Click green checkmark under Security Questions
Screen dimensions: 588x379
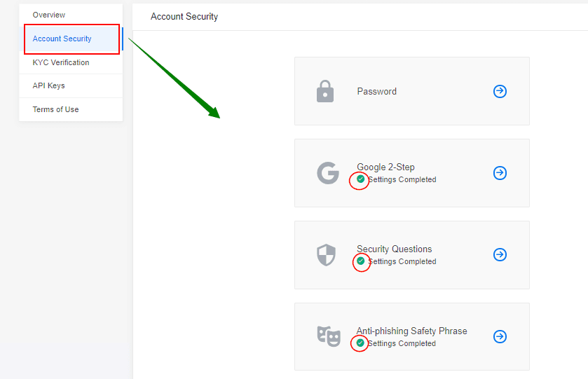click(361, 261)
